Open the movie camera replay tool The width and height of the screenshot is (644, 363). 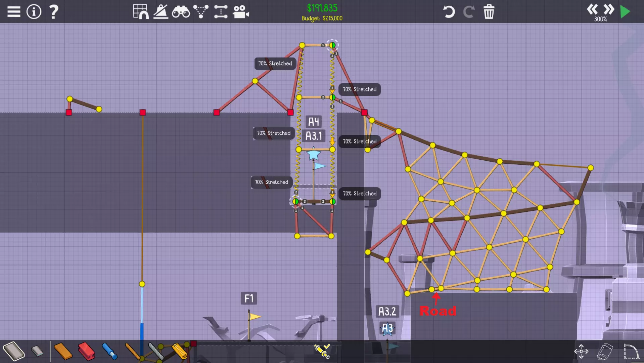[x=241, y=12]
